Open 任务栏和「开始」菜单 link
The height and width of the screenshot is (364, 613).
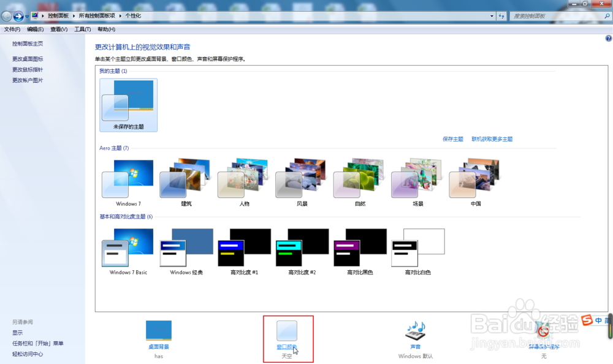pos(37,343)
